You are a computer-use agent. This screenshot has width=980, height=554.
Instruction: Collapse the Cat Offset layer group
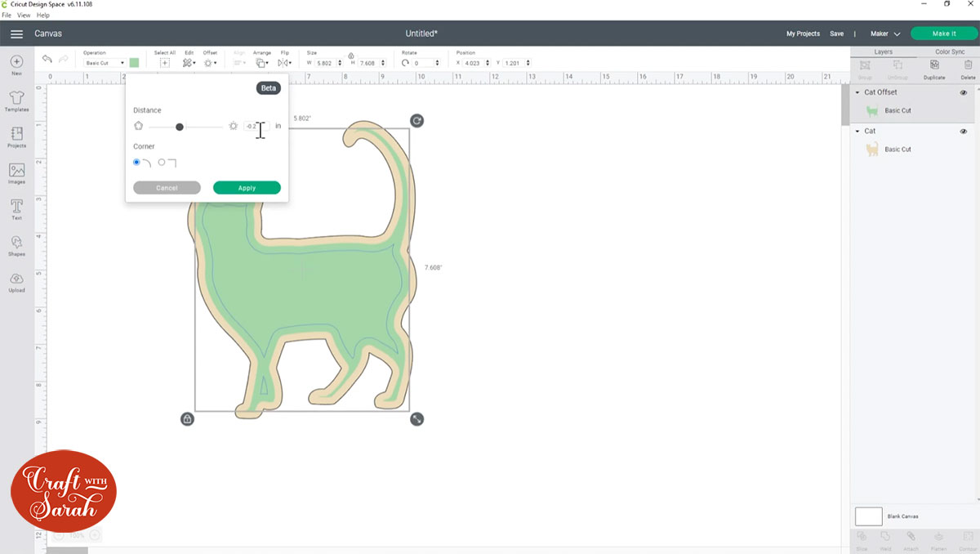coord(857,92)
